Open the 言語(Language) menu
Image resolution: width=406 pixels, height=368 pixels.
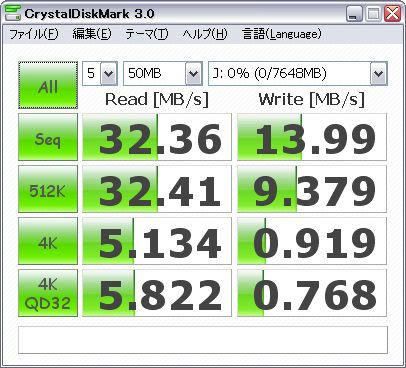tap(282, 34)
